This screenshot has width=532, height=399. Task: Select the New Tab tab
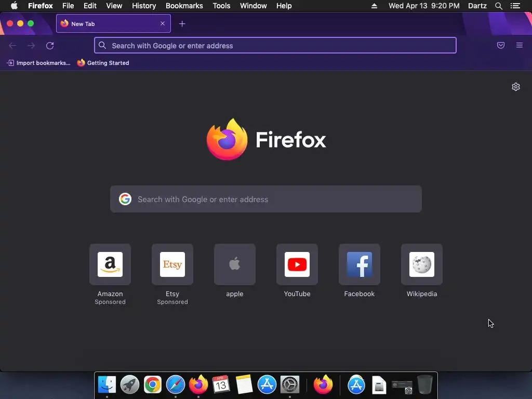click(113, 23)
